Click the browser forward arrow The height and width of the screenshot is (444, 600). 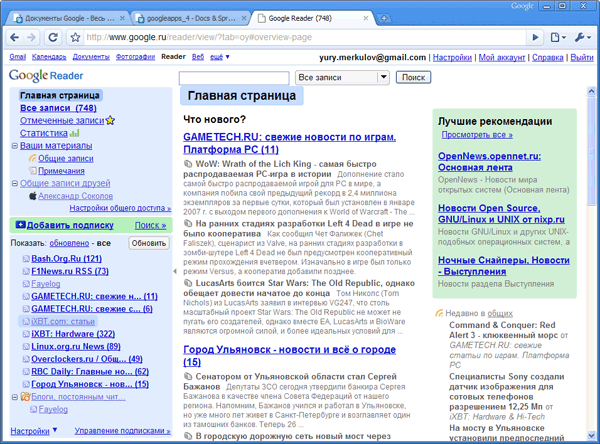pyautogui.click(x=31, y=37)
